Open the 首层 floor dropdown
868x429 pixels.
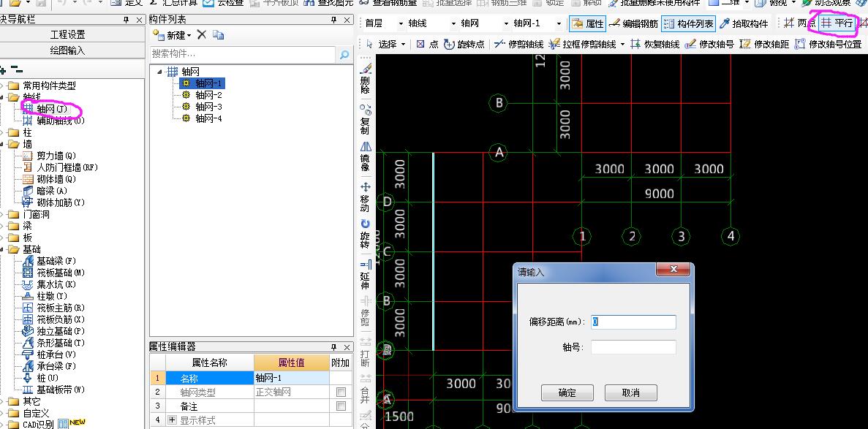click(x=401, y=24)
